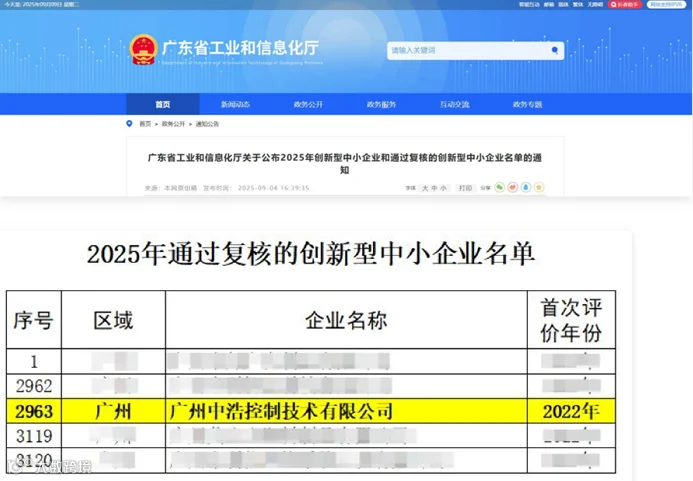Click the publish time 2025-09-04 16:39:35
This screenshot has height=481, width=693.
274,188
